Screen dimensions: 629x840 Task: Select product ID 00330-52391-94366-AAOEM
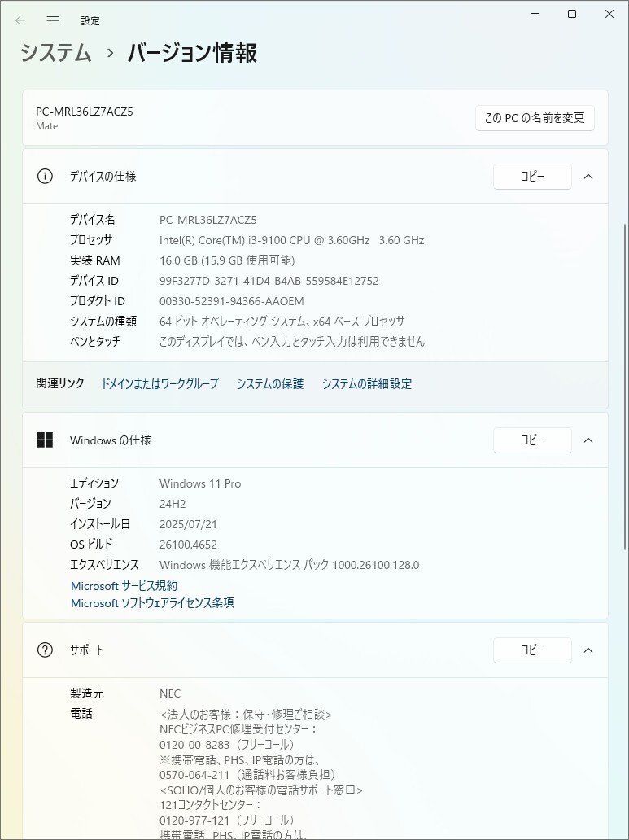point(231,301)
